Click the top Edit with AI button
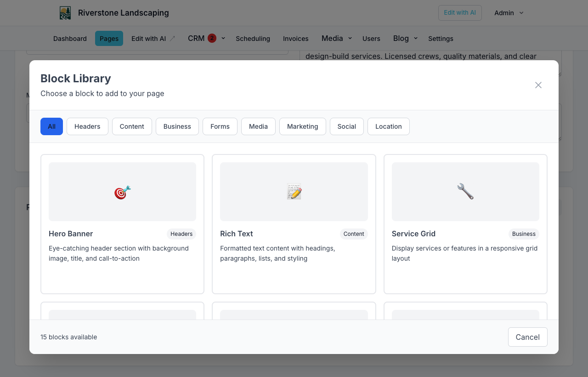The width and height of the screenshot is (588, 377). coord(460,13)
